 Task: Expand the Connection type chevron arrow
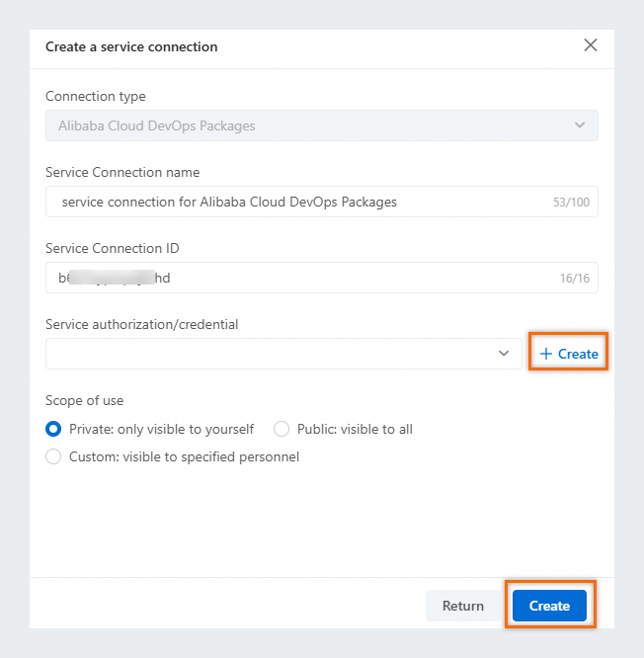pos(580,125)
